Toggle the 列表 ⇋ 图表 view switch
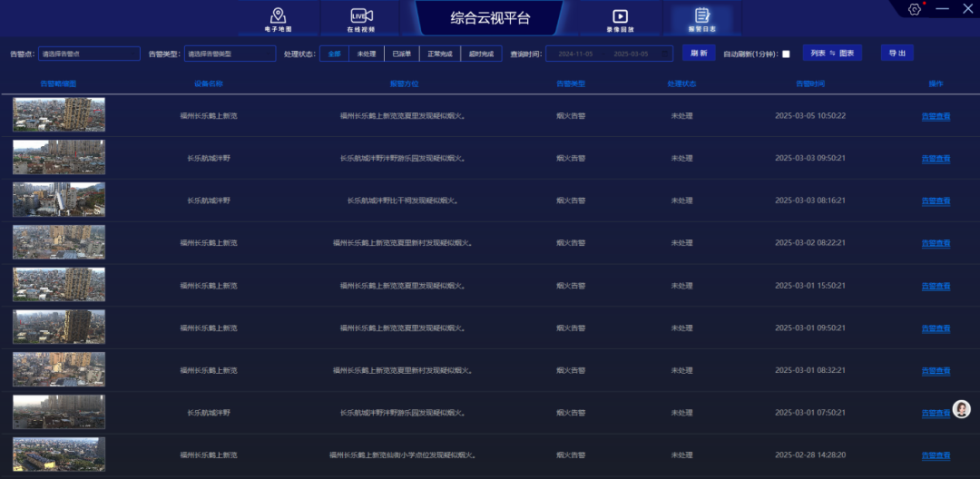 (832, 54)
